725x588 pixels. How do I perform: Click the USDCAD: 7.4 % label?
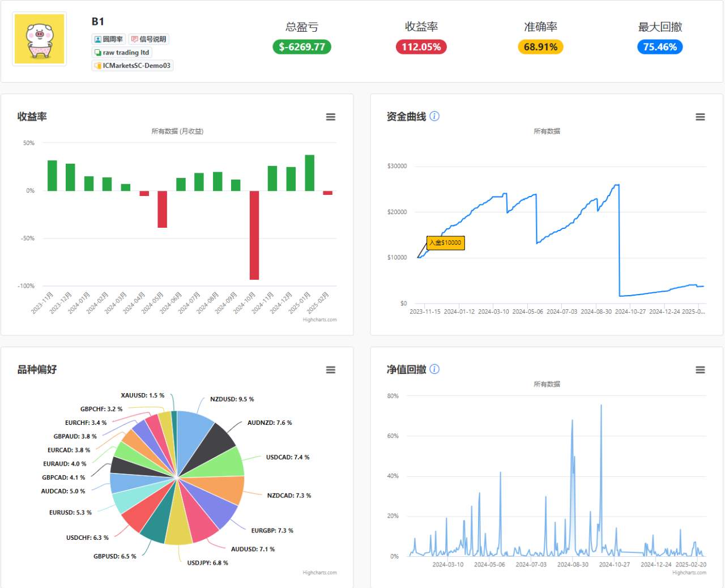288,458
